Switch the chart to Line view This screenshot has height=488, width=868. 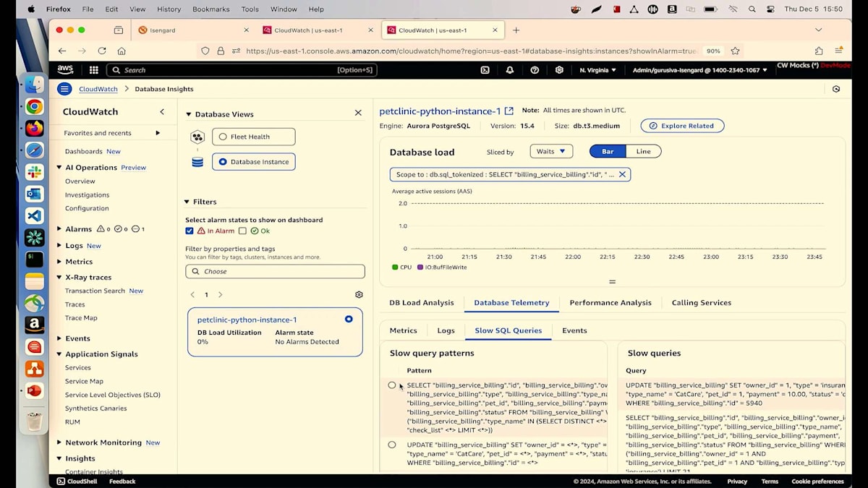pos(643,151)
